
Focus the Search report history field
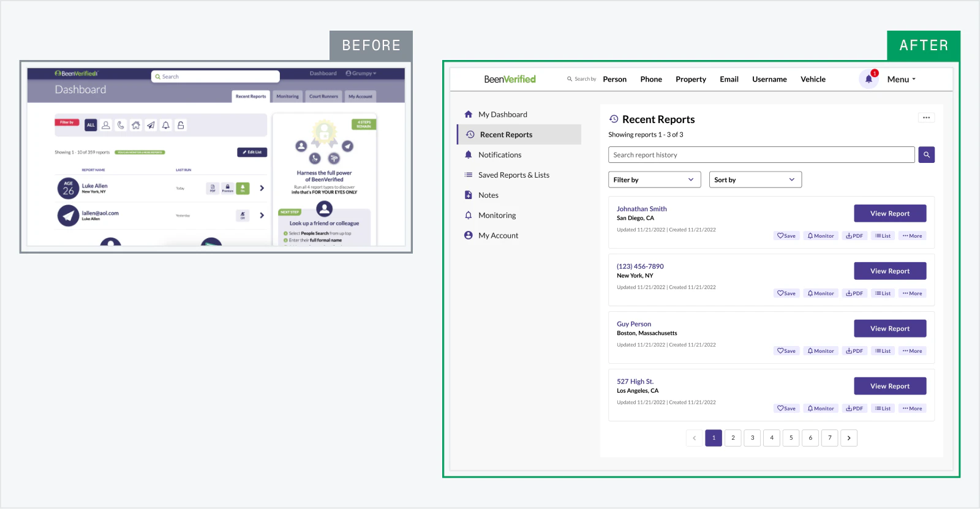click(x=761, y=155)
